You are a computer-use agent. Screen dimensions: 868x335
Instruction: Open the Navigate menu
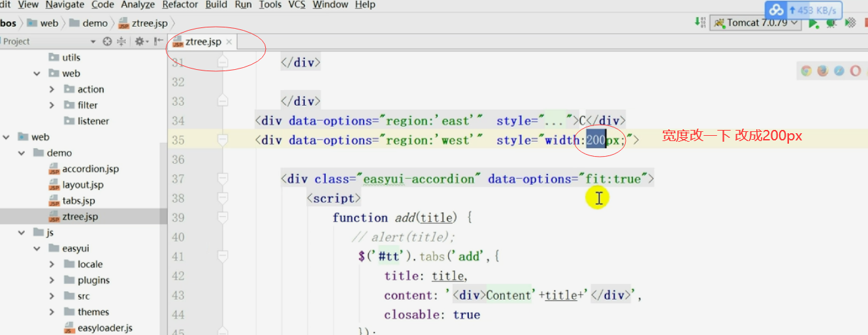tap(65, 5)
